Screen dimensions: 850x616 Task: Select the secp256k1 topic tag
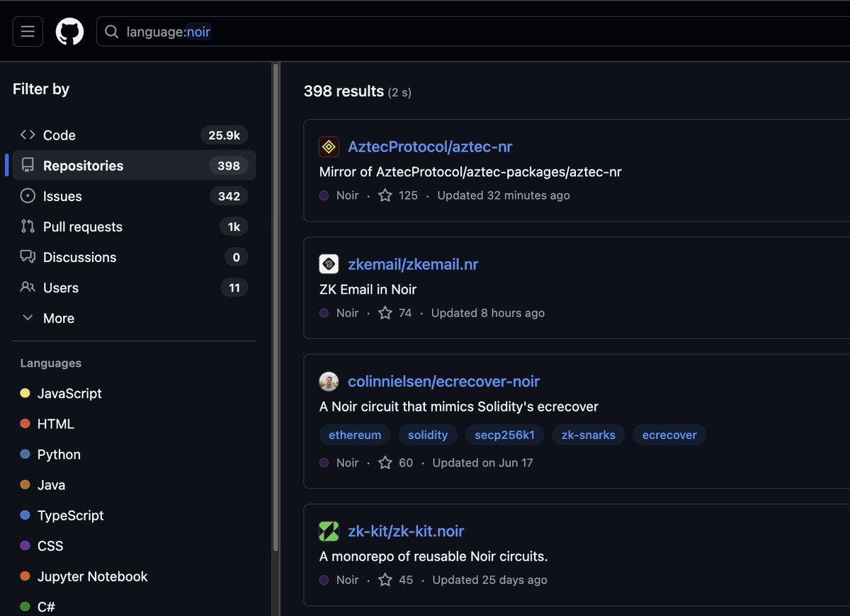[504, 435]
